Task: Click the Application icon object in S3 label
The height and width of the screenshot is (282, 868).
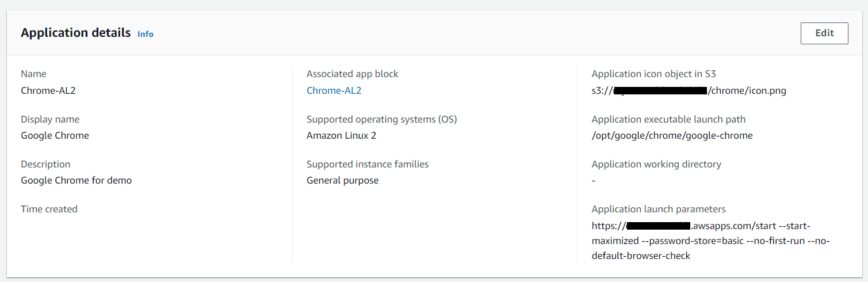Action: tap(653, 74)
